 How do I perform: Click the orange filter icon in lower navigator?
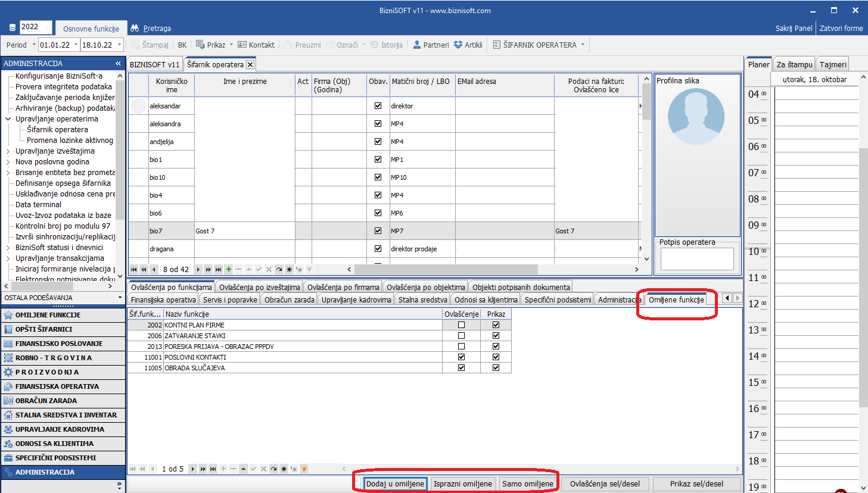pos(304,469)
